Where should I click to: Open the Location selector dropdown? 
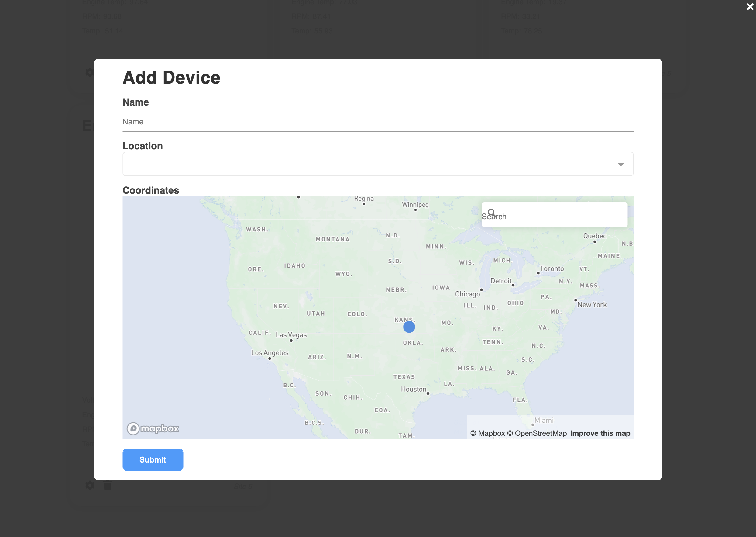(378, 164)
